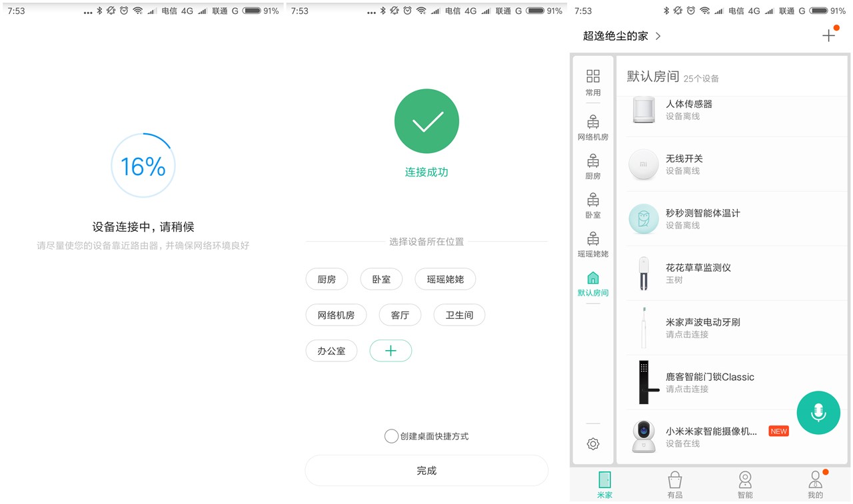Switch to 我的 bottom tab

pos(816,485)
